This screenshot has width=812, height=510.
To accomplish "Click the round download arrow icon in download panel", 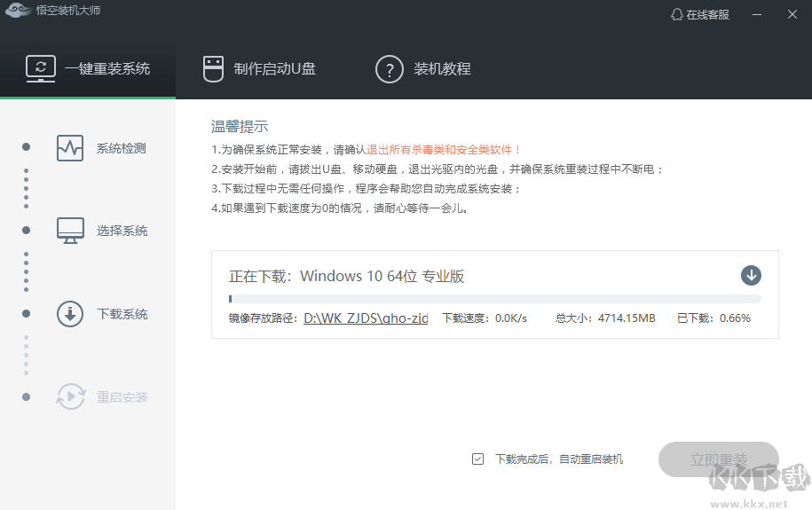I will [751, 276].
